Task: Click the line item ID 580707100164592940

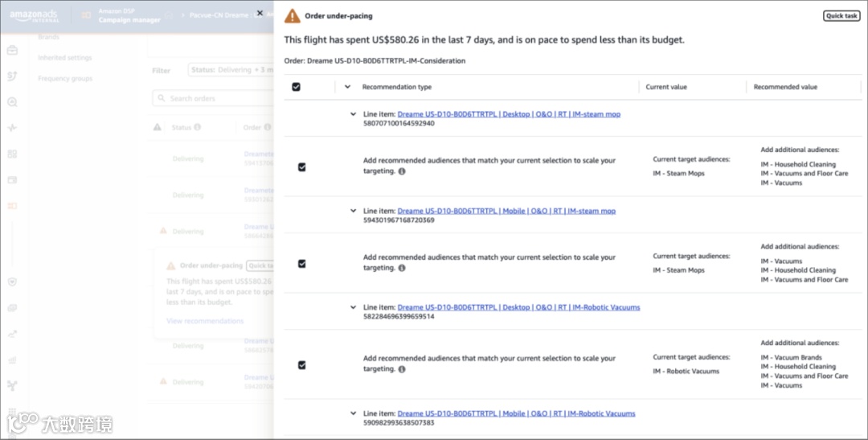Action: point(399,124)
